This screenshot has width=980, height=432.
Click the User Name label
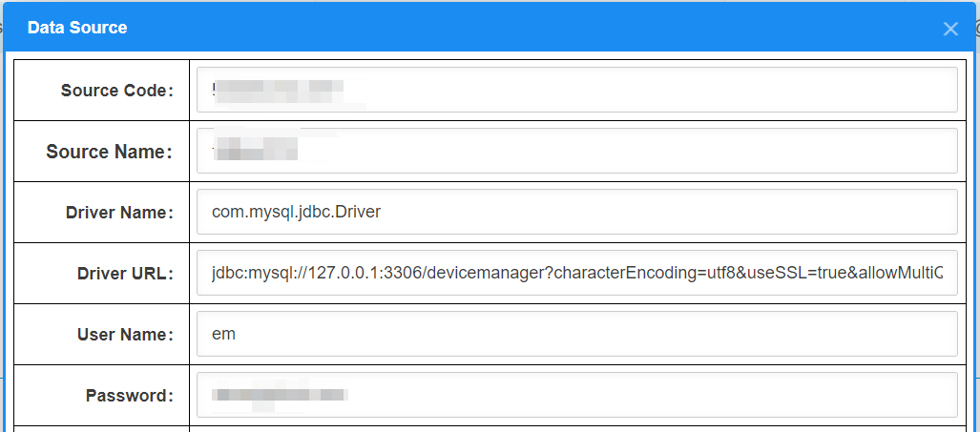click(125, 335)
